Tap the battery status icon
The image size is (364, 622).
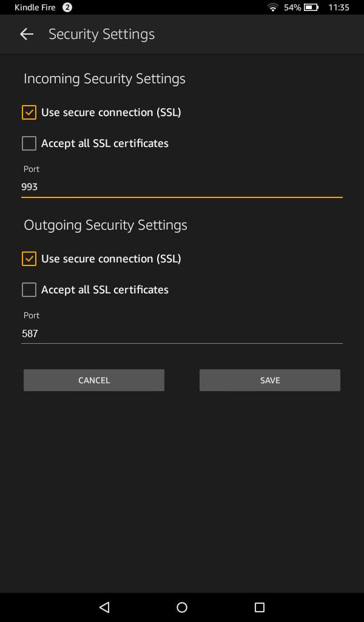click(x=311, y=7)
